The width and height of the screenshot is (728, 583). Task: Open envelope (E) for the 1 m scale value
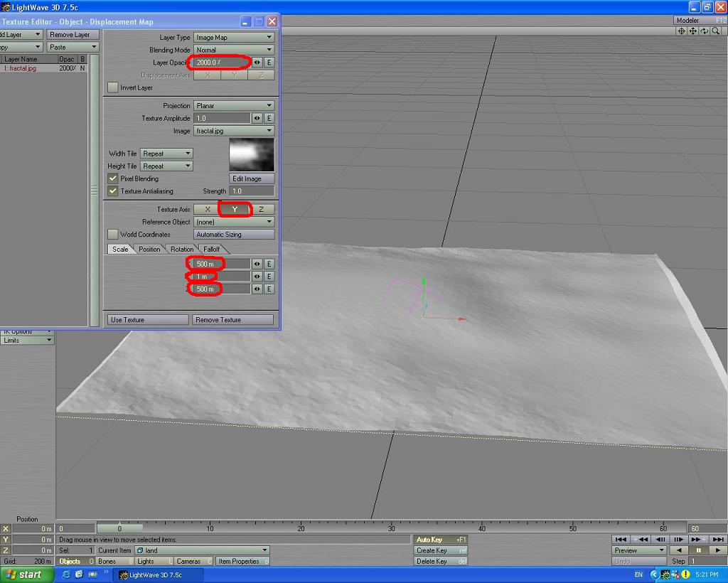tap(269, 277)
